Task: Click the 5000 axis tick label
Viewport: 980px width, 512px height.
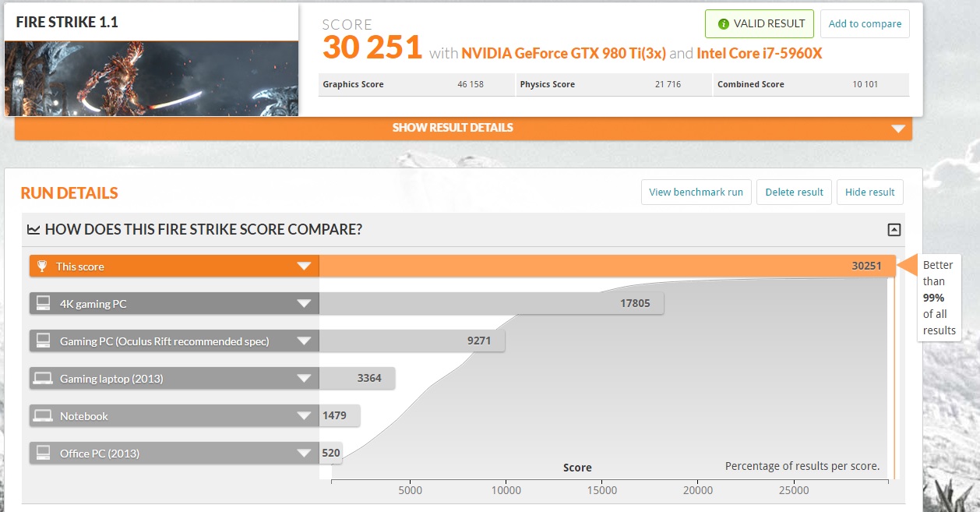Action: (410, 490)
